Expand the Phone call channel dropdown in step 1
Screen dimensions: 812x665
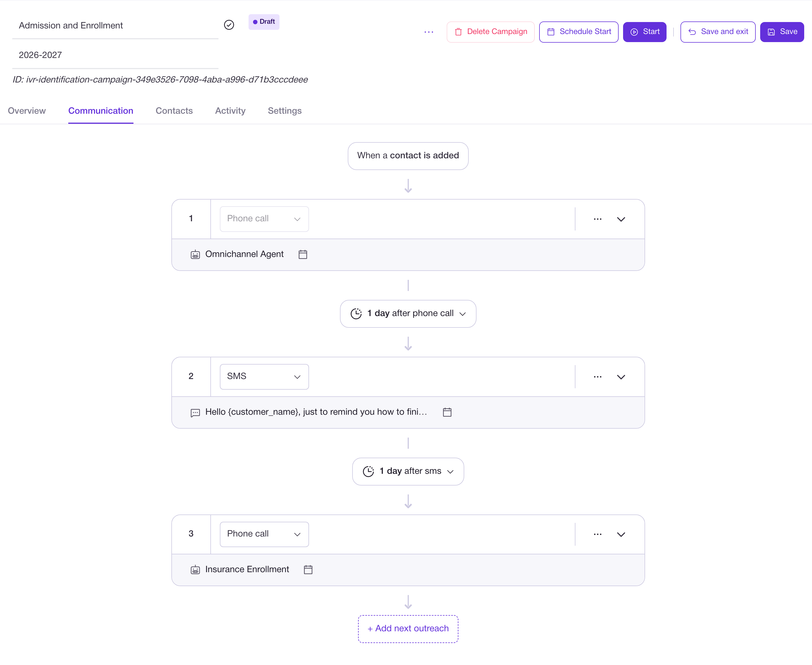tap(264, 219)
